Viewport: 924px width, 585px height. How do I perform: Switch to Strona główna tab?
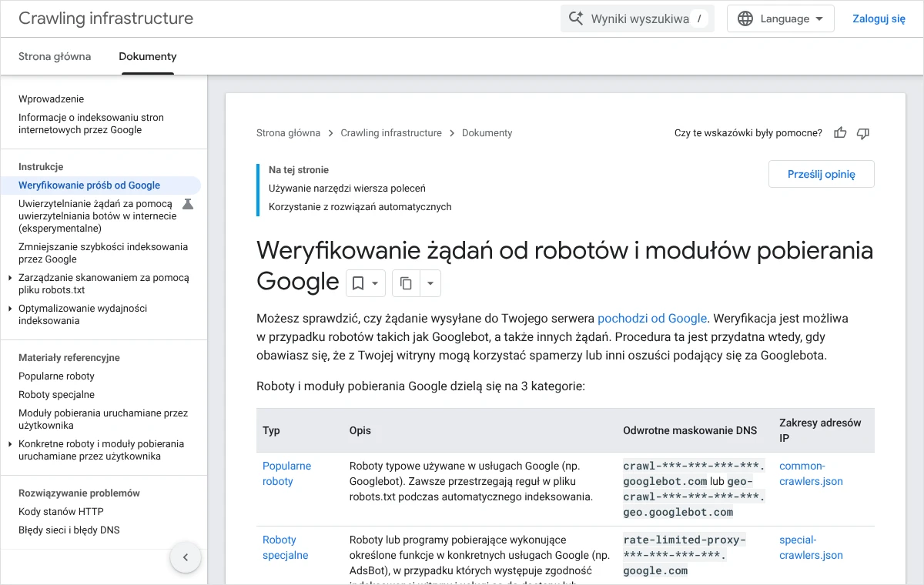coord(55,56)
